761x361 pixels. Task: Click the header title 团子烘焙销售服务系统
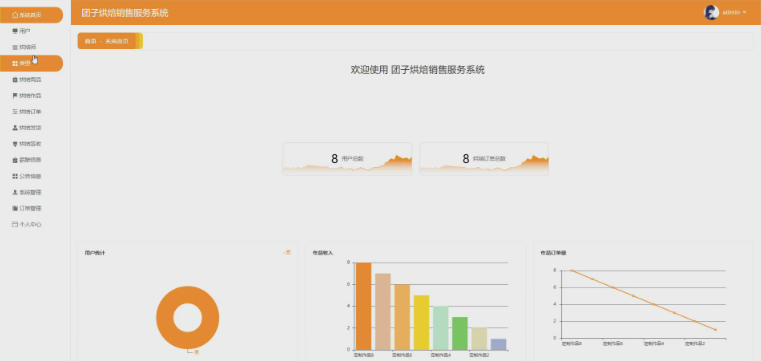[x=125, y=13]
